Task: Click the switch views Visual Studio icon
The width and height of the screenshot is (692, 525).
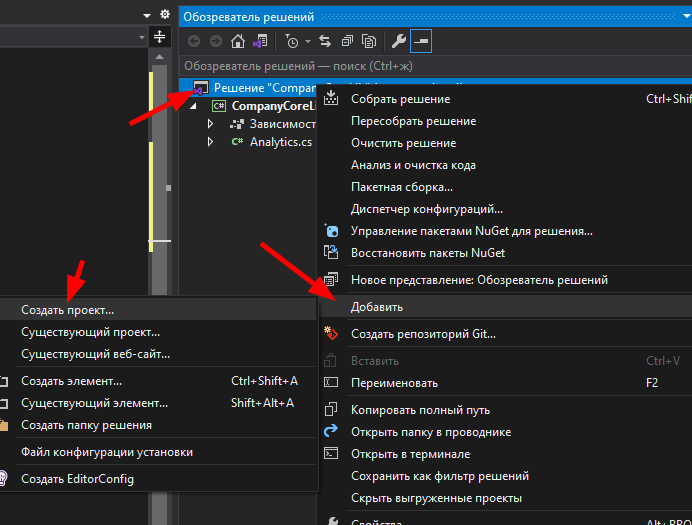Action: [x=259, y=41]
